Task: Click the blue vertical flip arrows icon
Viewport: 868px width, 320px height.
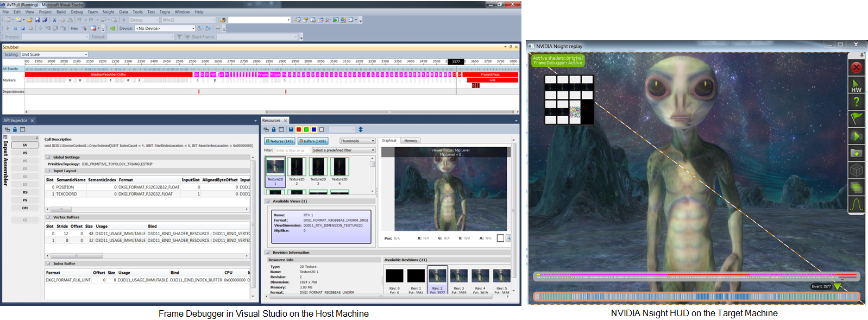Action: pos(361,129)
